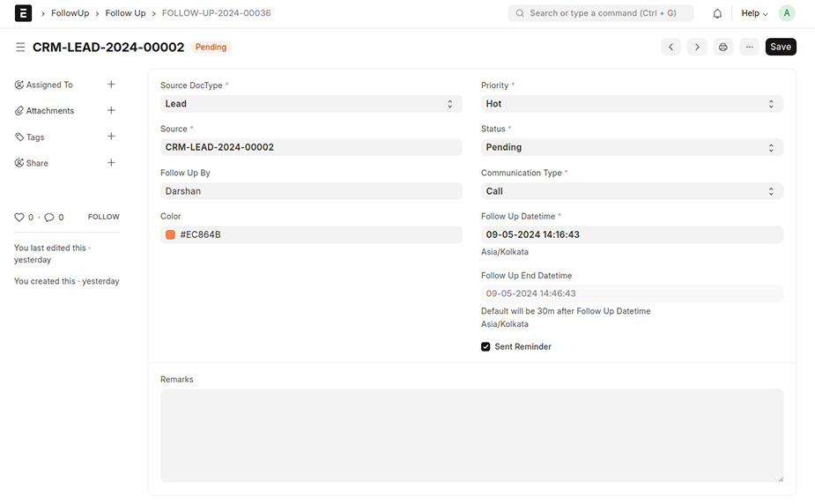This screenshot has height=504, width=815.
Task: Open the Source DocType dropdown
Action: [x=310, y=104]
